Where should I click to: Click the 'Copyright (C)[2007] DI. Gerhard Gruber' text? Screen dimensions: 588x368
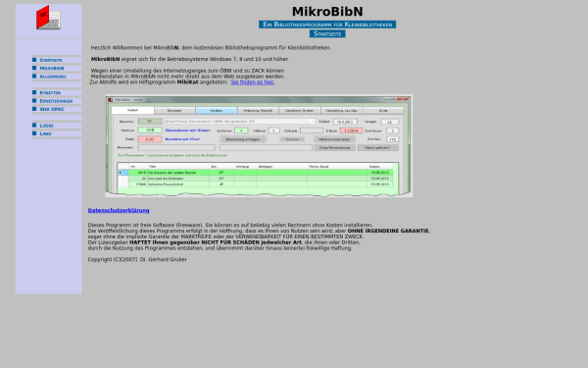click(x=137, y=259)
